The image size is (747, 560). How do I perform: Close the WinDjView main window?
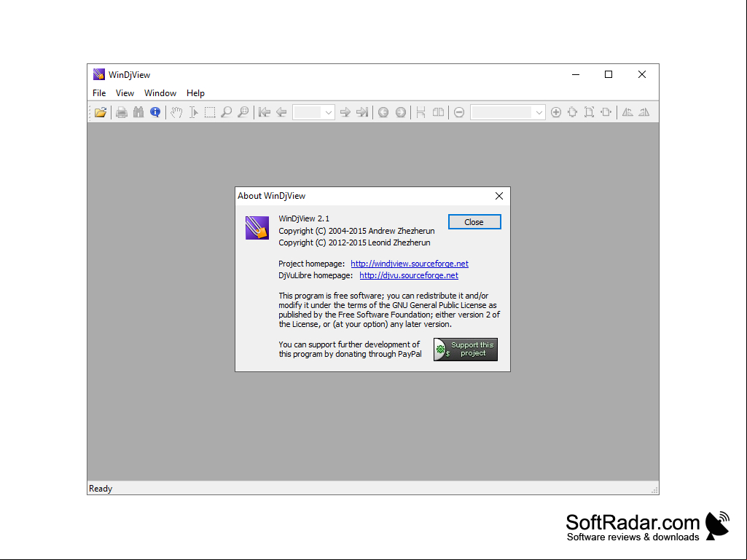pyautogui.click(x=642, y=75)
